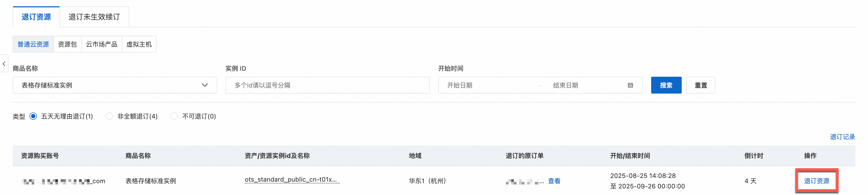Click the 重置 button
This screenshot has height=195, width=868.
click(x=700, y=85)
